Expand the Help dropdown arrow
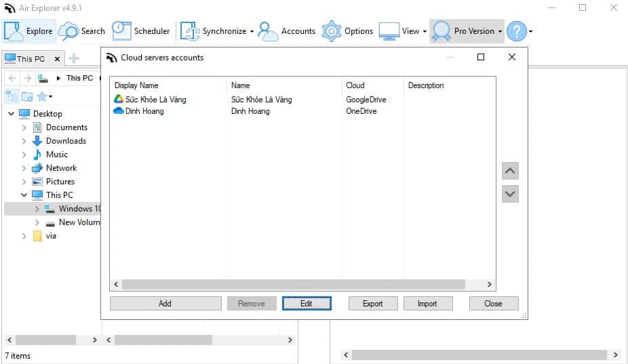 530,31
